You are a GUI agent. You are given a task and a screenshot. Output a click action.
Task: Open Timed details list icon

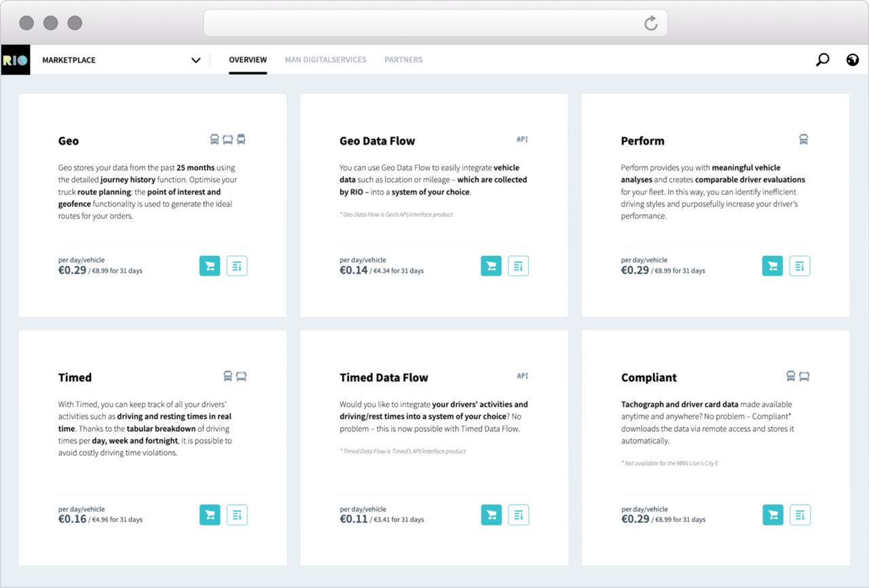(237, 515)
